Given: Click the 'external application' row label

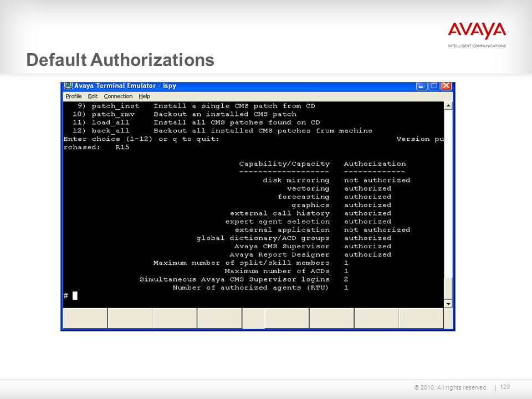Looking at the screenshot, I should 282,229.
